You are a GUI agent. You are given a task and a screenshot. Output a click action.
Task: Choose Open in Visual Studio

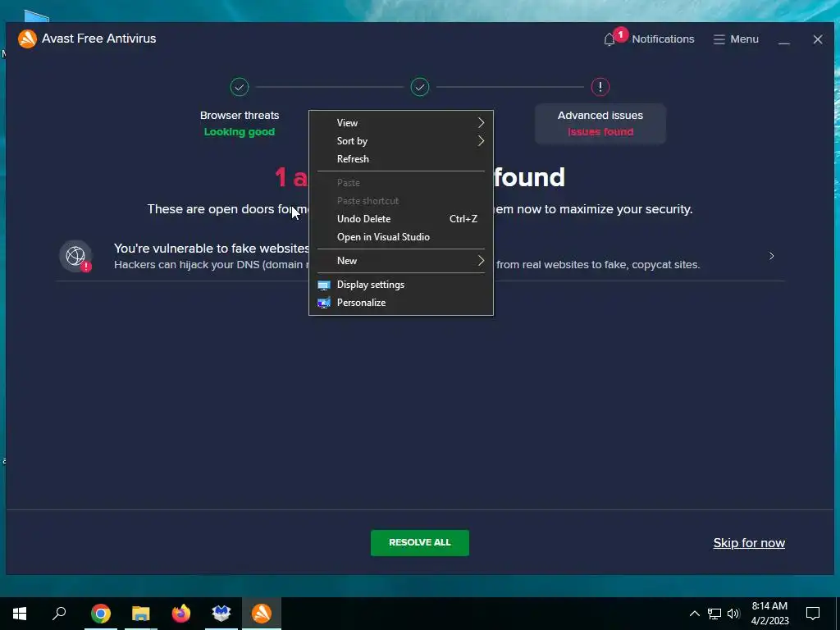[x=400, y=237]
